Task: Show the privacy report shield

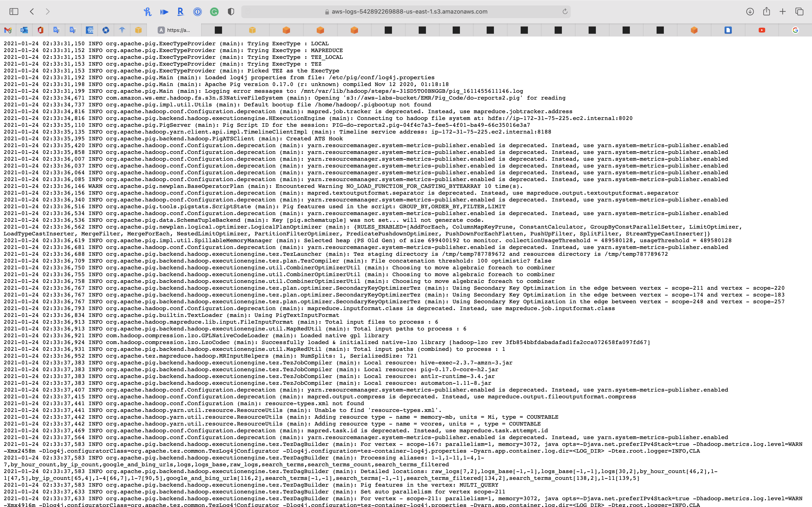Action: (x=231, y=12)
